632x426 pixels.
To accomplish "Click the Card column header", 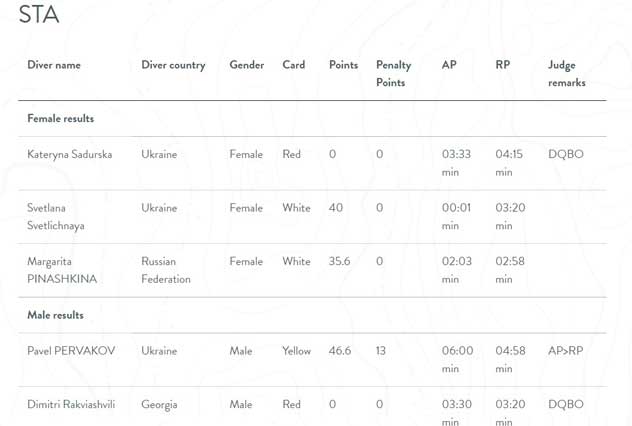I will click(x=294, y=65).
